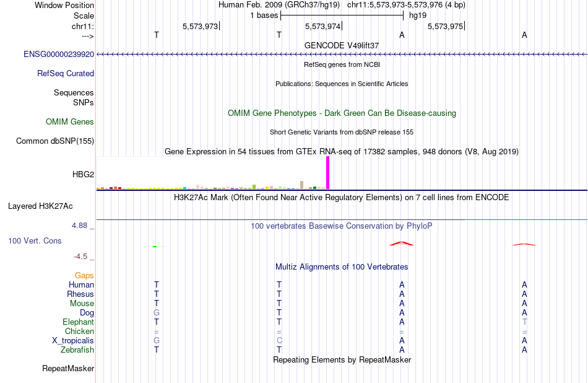Click the tall magenta GTEx expression bar
588x383 pixels.
click(x=328, y=173)
